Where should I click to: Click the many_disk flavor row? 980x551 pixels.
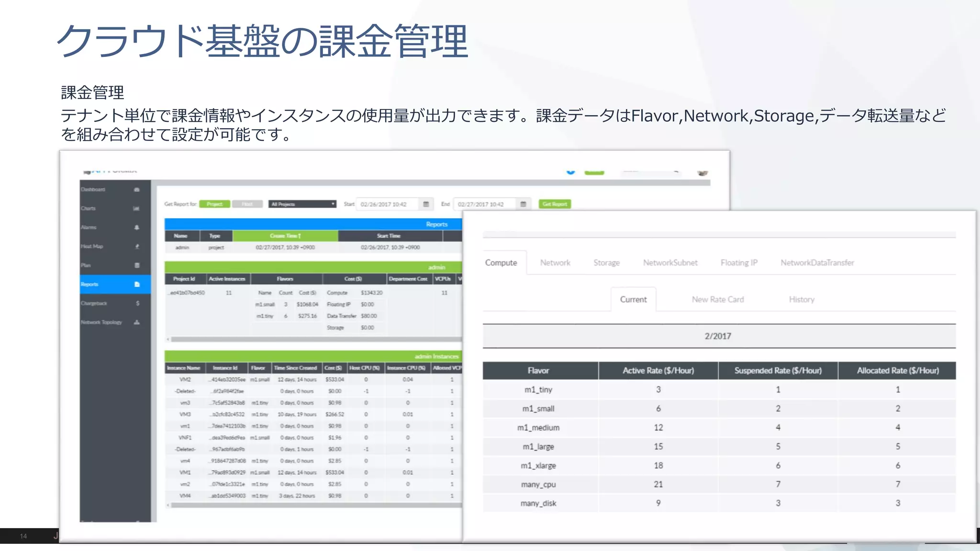click(x=719, y=503)
